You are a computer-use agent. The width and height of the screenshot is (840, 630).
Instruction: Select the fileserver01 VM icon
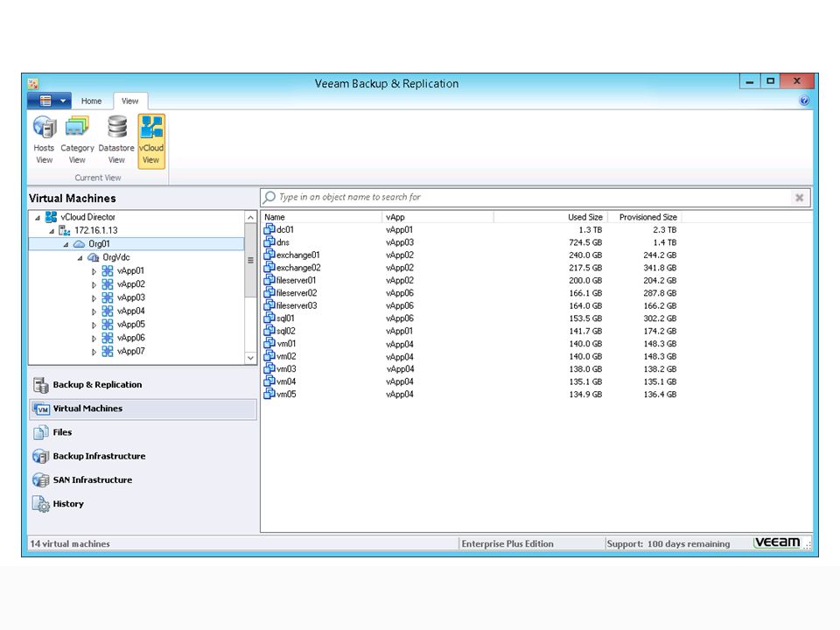coord(269,280)
